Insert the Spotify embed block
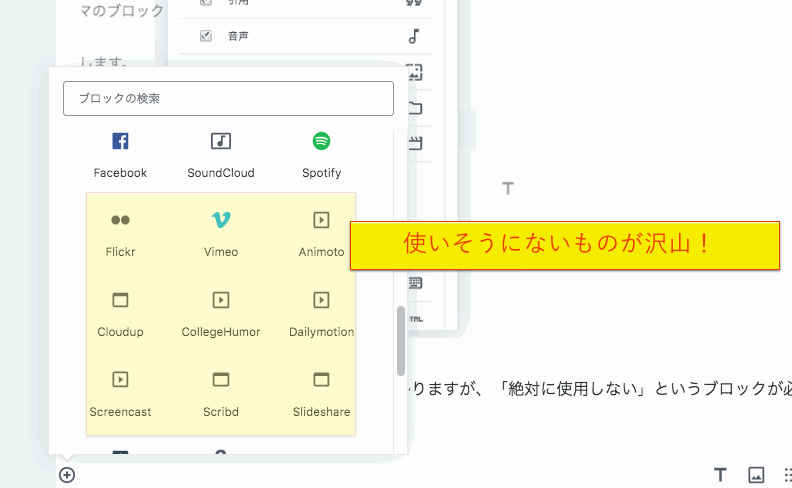792x488 pixels. click(x=321, y=155)
